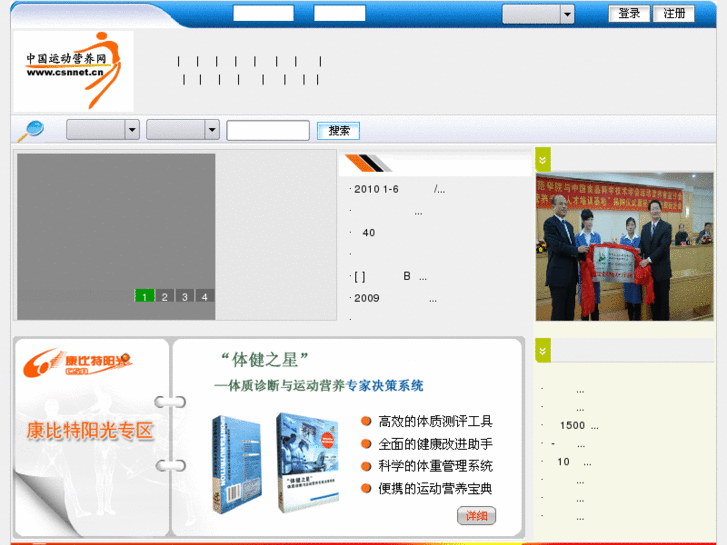The height and width of the screenshot is (545, 727).
Task: Select slide 2 in the slideshow
Action: (x=165, y=296)
